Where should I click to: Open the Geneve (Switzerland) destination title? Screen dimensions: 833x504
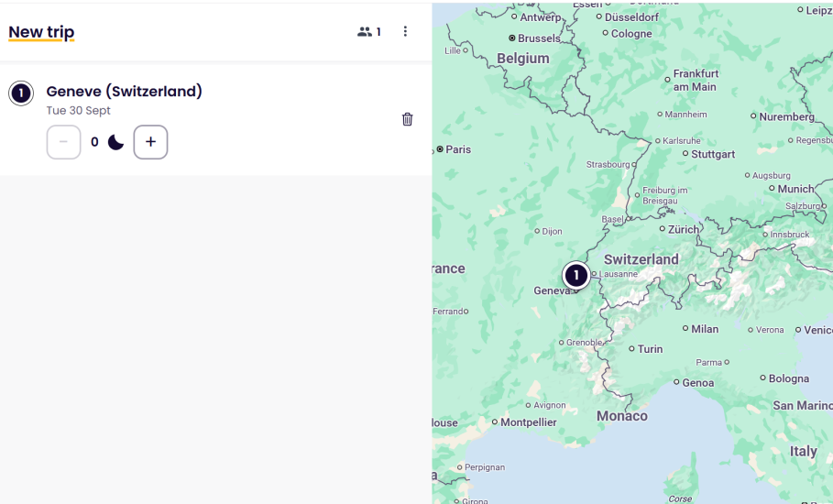point(124,92)
